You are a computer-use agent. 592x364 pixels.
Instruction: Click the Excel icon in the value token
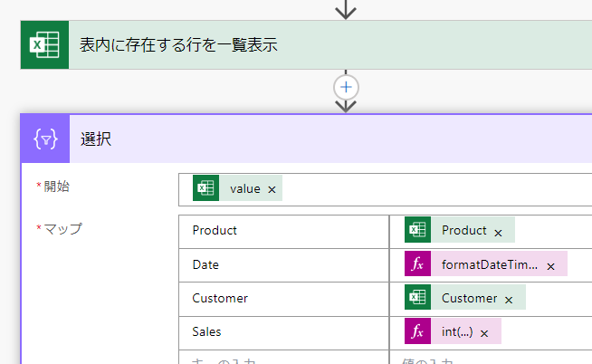tap(206, 188)
